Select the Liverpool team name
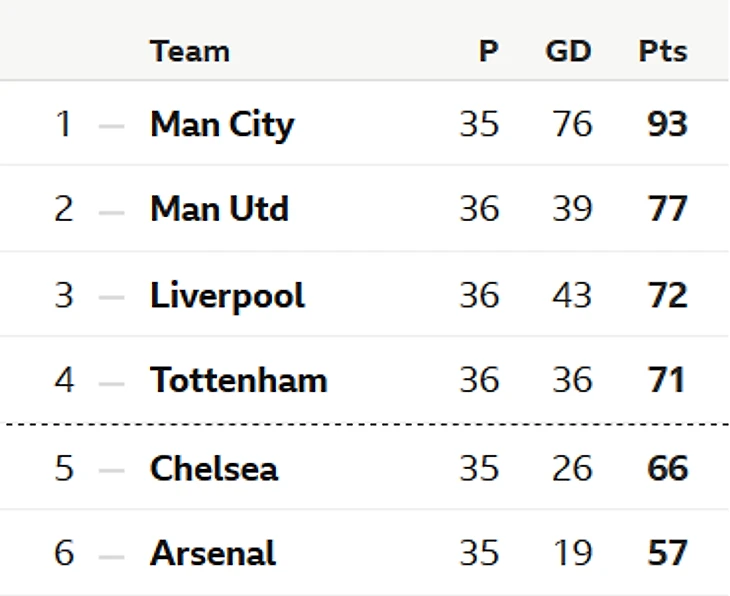The height and width of the screenshot is (596, 730). point(227,296)
